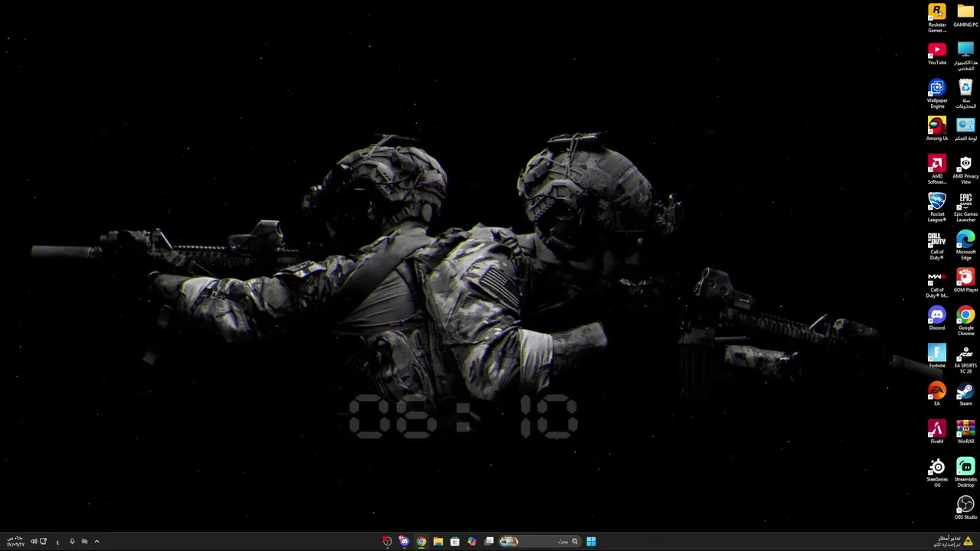The image size is (980, 551).
Task: Select Google Chrome desktop icon
Action: click(965, 321)
